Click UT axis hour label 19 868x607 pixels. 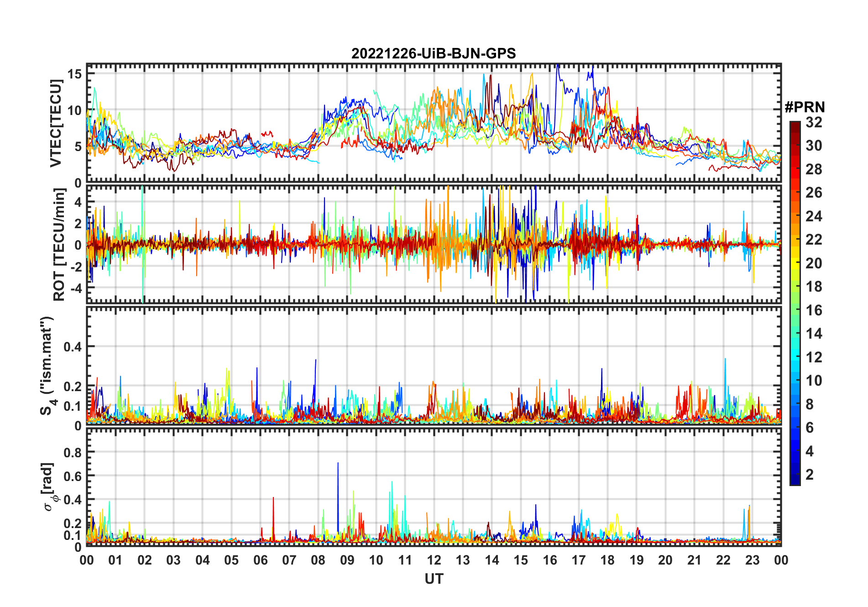tap(637, 560)
